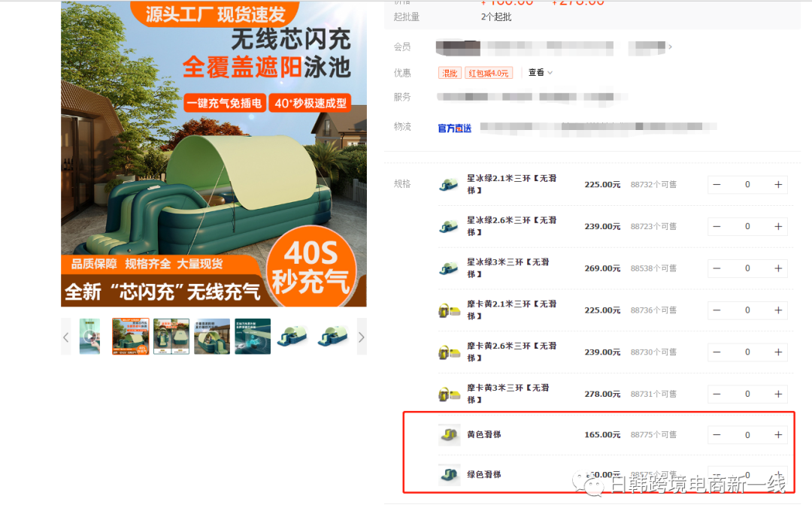
Task: Click the main inflatable pool product image
Action: point(214,154)
